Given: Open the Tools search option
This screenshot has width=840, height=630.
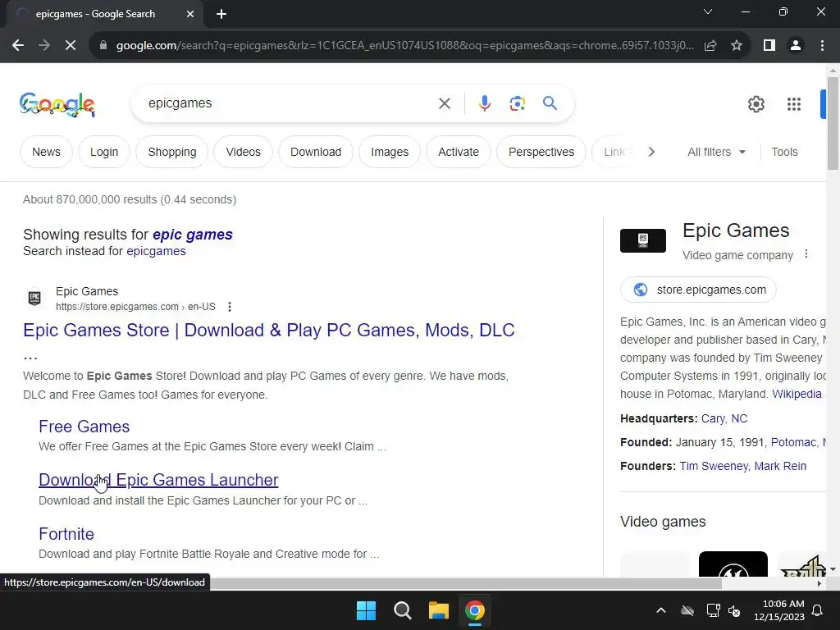Looking at the screenshot, I should coord(784,152).
